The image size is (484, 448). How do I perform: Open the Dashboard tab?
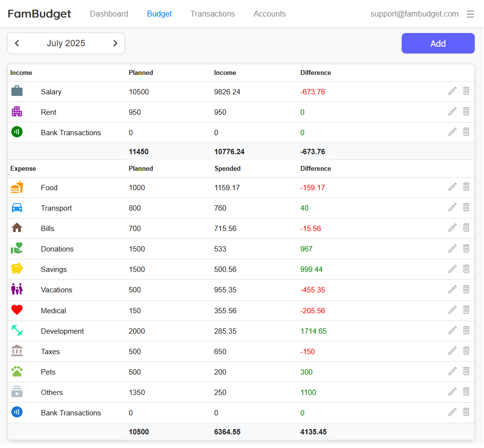pos(109,14)
